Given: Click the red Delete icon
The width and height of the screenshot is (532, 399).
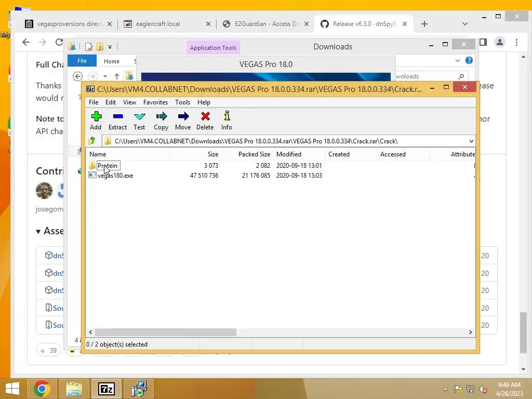Looking at the screenshot, I should tap(205, 121).
